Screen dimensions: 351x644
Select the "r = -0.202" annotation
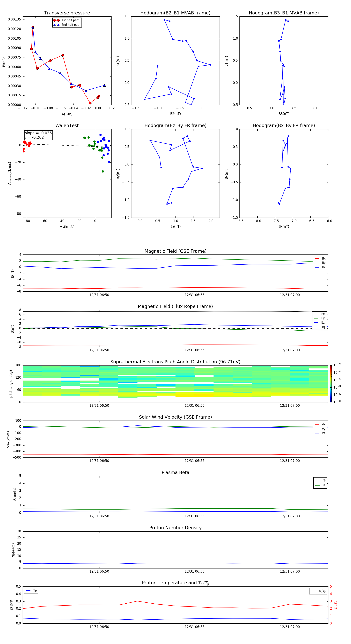(x=35, y=137)
